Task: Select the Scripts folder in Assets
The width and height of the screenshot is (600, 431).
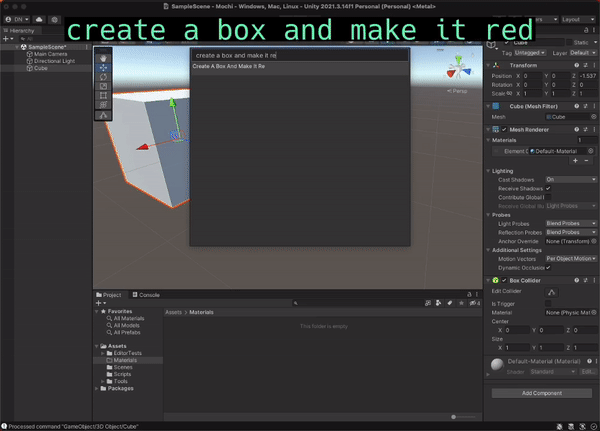Action: pos(120,374)
